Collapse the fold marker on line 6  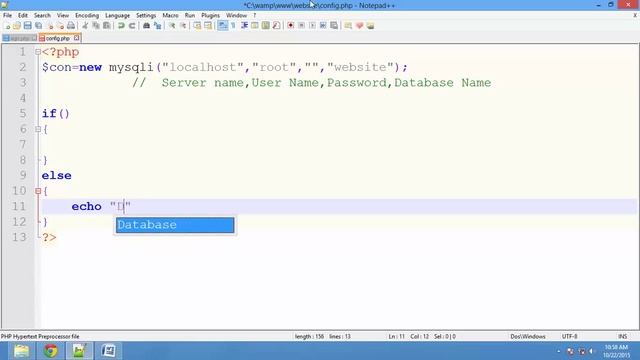click(38, 129)
